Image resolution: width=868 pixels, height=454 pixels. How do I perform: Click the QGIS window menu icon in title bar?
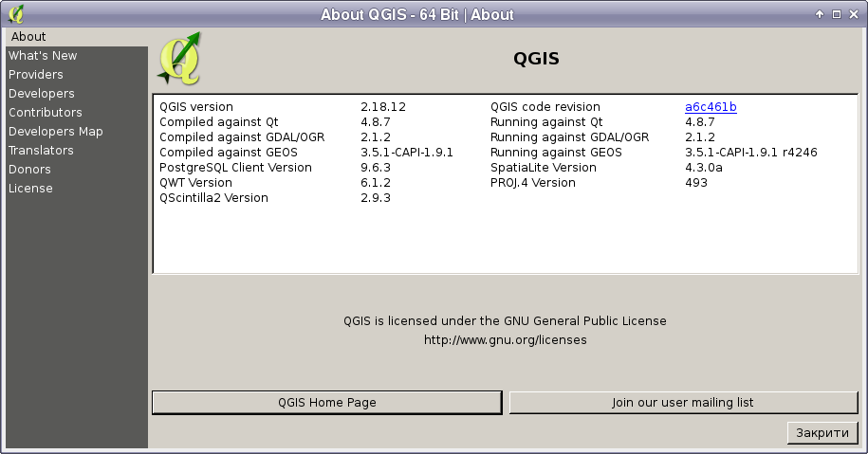(15, 14)
